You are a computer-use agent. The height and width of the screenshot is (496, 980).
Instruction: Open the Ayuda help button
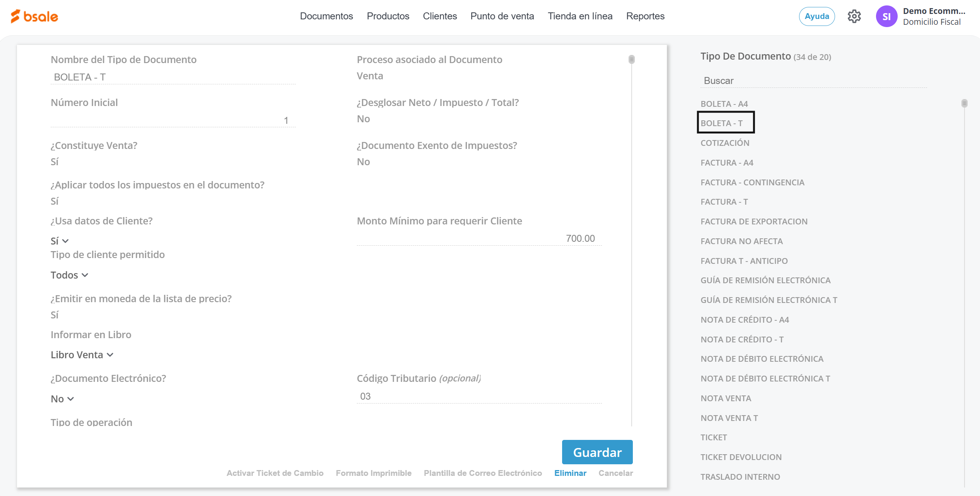pos(816,16)
